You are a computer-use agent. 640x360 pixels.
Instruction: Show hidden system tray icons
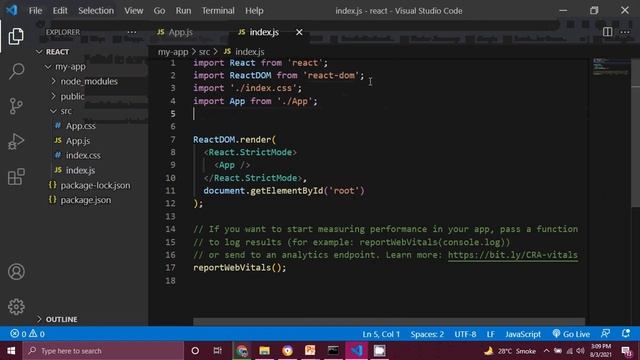(x=546, y=351)
